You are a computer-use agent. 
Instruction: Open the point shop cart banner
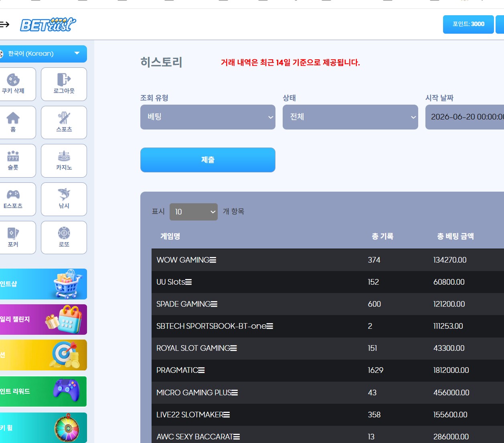tap(43, 284)
